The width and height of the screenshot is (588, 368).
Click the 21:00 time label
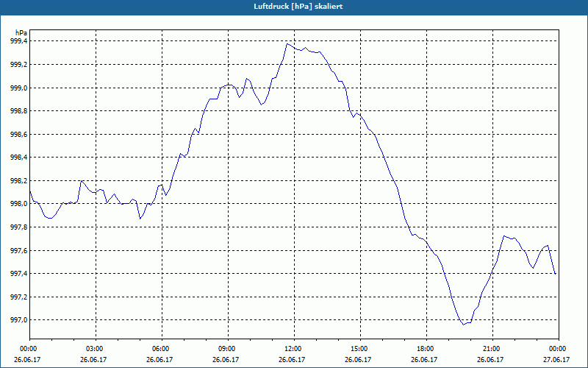(492, 349)
